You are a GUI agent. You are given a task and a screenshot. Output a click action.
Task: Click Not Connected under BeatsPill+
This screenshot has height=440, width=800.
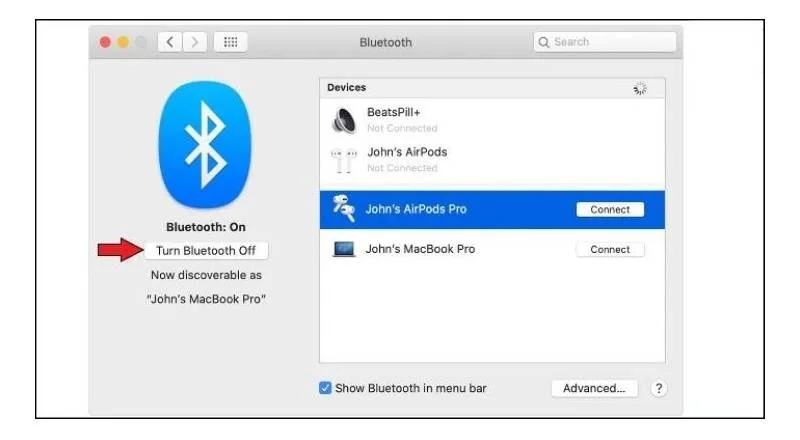402,128
